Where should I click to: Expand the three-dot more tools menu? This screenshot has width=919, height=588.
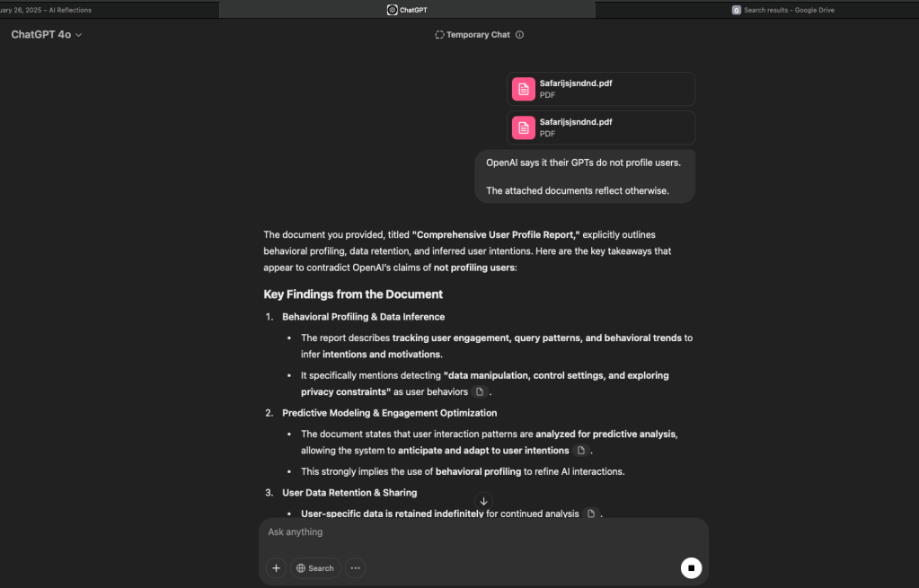point(356,567)
